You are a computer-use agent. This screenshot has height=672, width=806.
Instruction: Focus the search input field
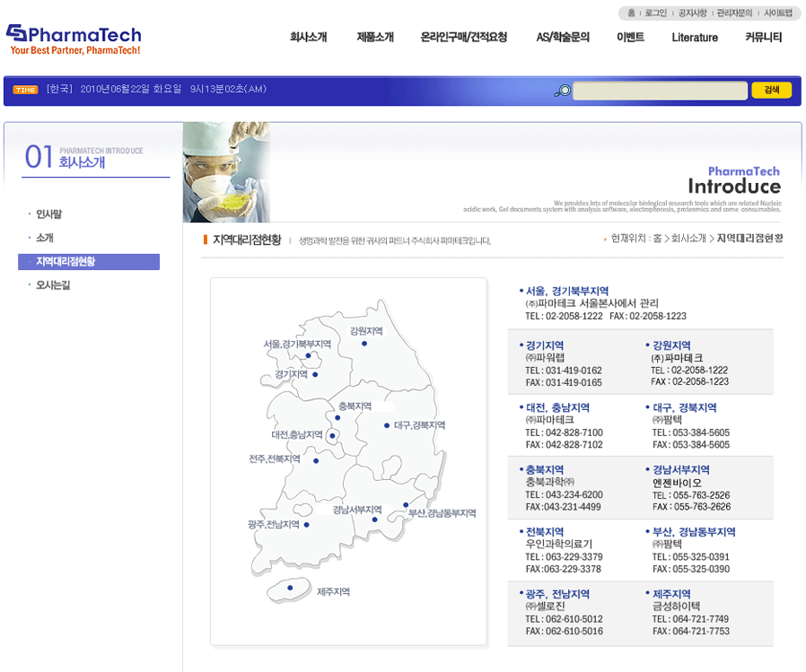pos(660,91)
